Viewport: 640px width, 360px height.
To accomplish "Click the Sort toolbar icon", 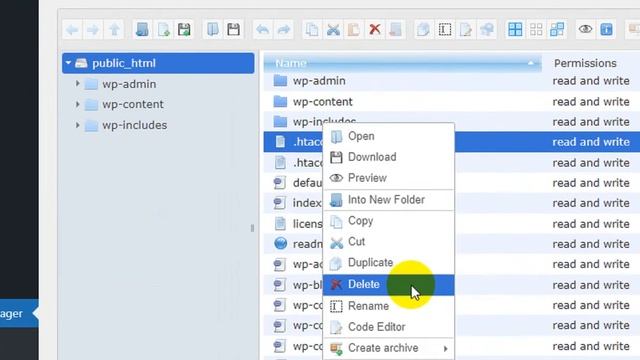I will point(557,29).
